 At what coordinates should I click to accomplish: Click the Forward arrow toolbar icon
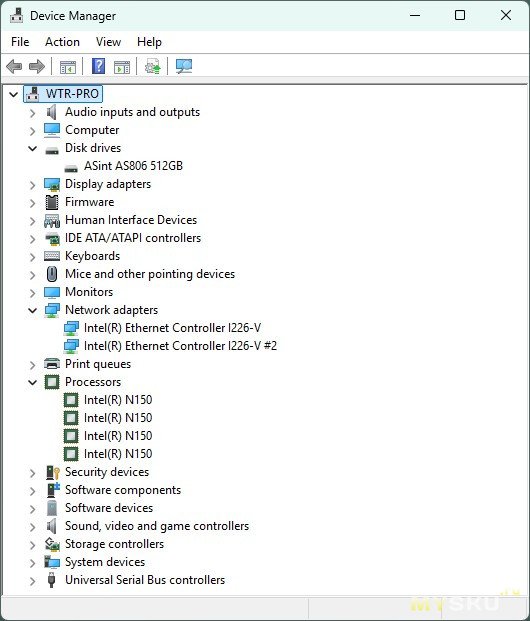[37, 67]
